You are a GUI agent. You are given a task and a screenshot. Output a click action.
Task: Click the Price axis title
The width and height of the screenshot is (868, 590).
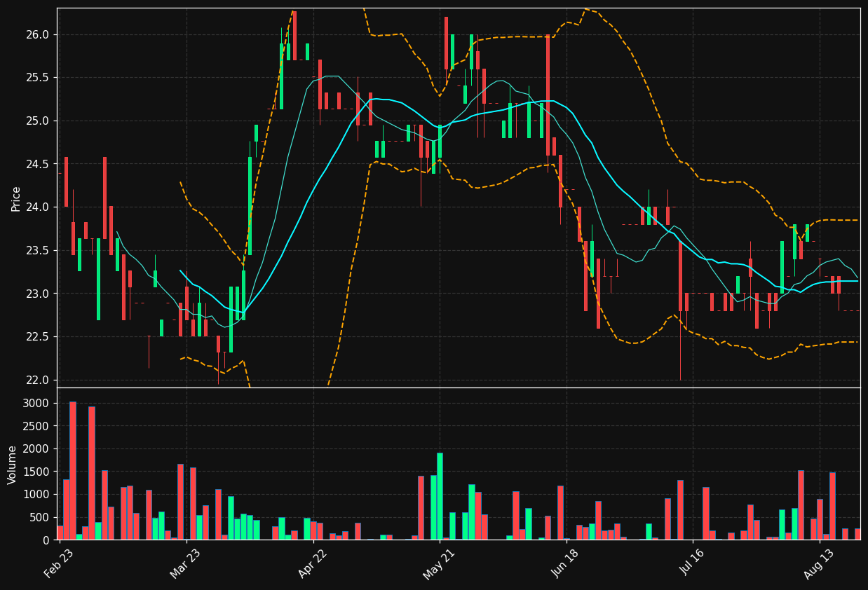(x=15, y=198)
